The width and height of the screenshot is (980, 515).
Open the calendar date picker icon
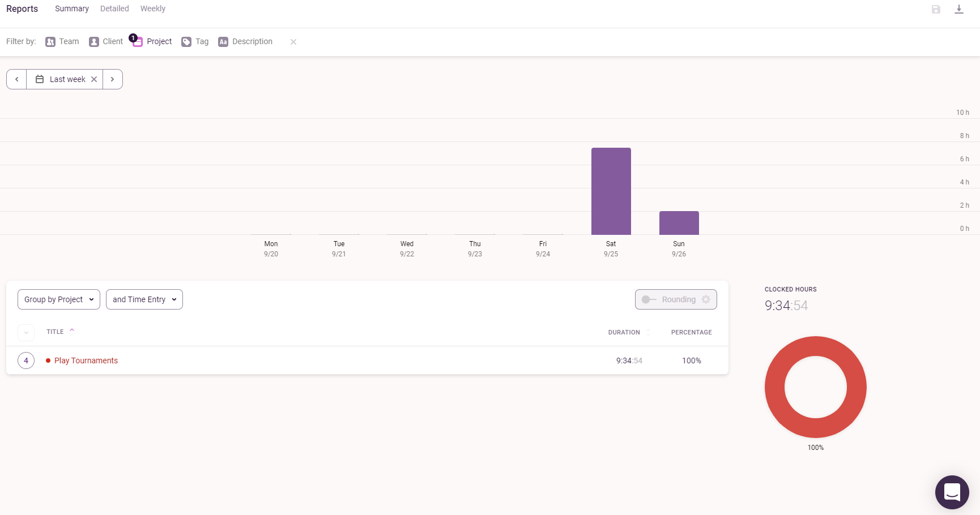[x=40, y=79]
